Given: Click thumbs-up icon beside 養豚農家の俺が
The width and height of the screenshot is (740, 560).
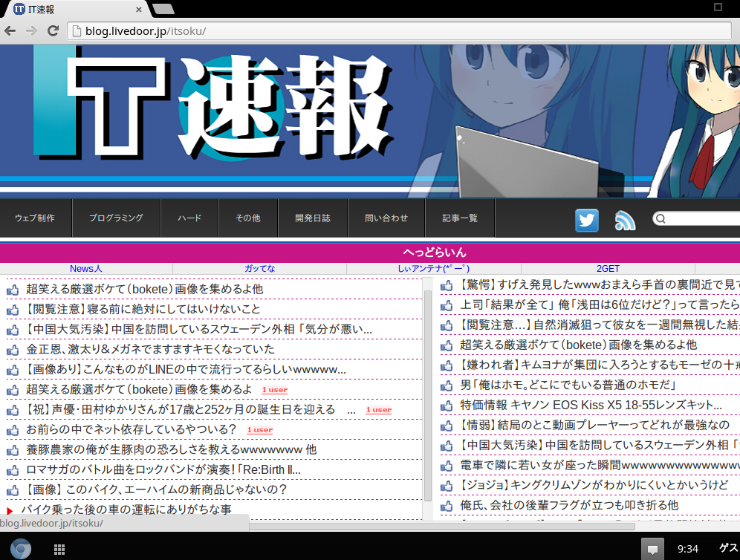Looking at the screenshot, I should pos(13,451).
